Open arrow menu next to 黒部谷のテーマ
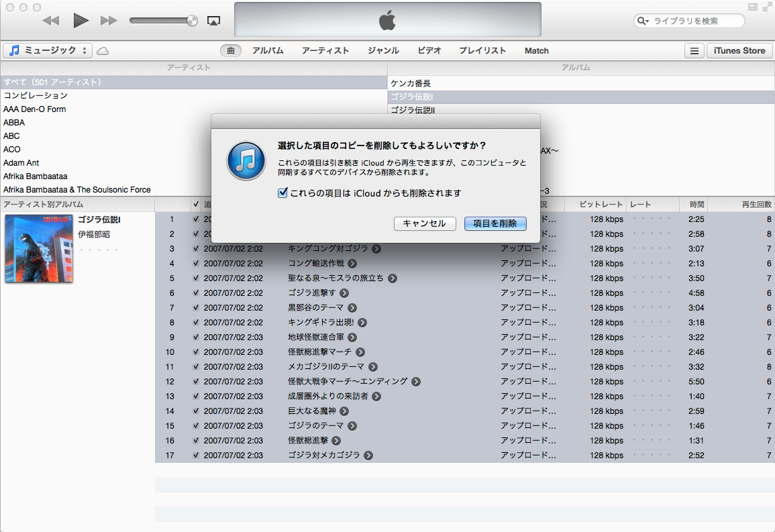The width and height of the screenshot is (775, 532). (352, 308)
